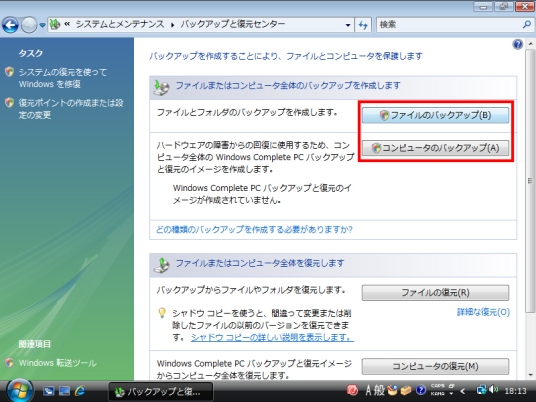
Task: Click the red IME icon in language bar
Action: tap(352, 390)
